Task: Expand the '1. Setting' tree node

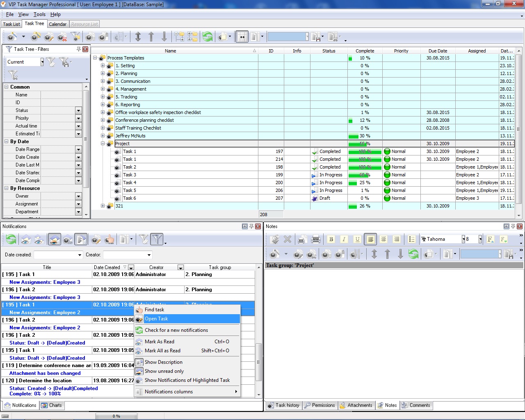Action: coord(103,66)
